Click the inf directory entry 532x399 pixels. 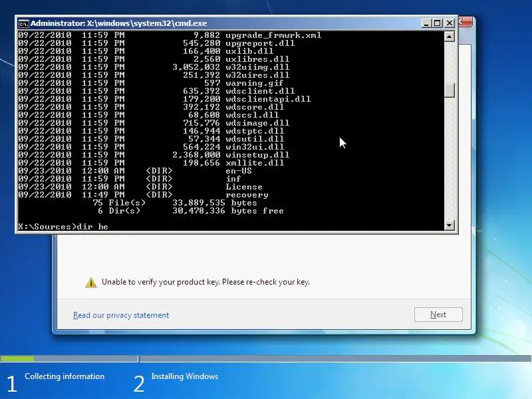pyautogui.click(x=233, y=179)
